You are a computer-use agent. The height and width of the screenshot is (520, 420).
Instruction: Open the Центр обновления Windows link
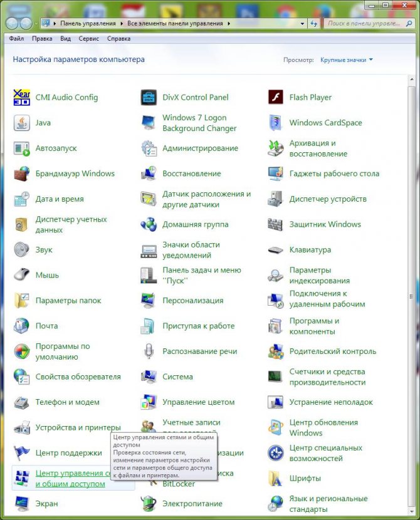[323, 427]
